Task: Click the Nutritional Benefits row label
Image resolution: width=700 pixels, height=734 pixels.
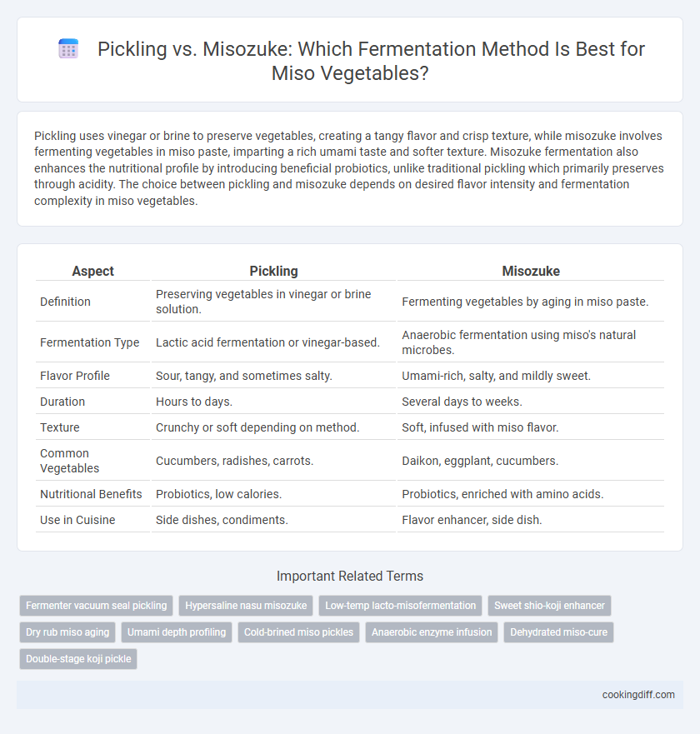Action: pos(91,494)
